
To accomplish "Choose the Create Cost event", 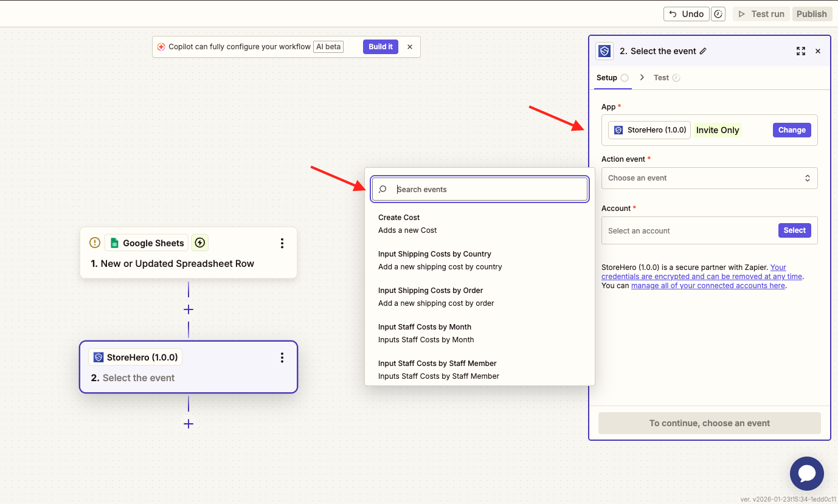I will [480, 224].
